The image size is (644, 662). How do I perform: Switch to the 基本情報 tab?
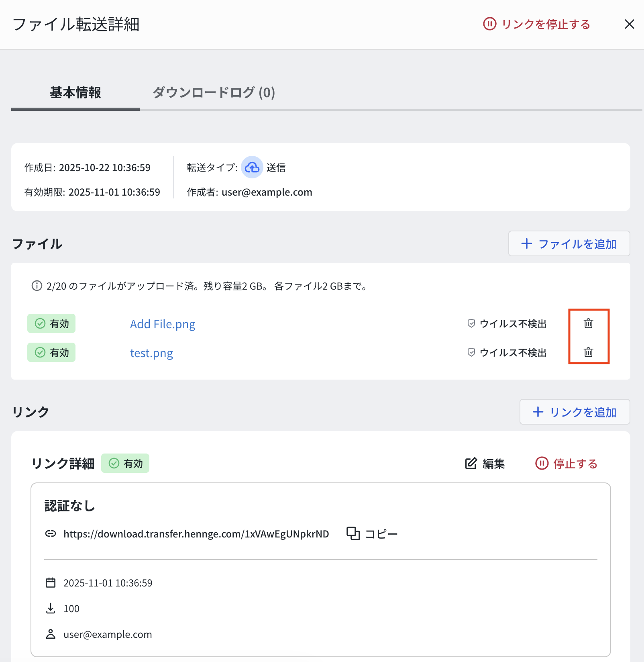[x=75, y=93]
